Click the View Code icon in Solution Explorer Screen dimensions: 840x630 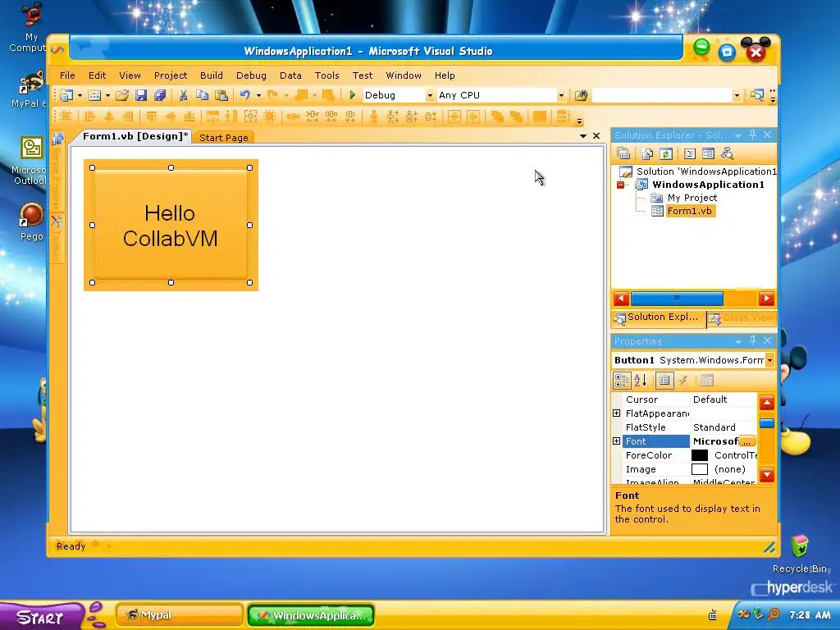[690, 153]
